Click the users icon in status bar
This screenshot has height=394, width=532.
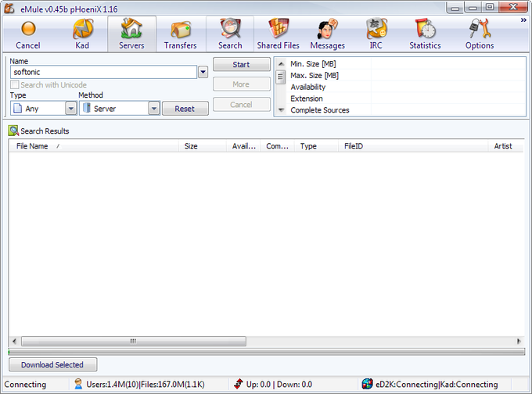[78, 384]
